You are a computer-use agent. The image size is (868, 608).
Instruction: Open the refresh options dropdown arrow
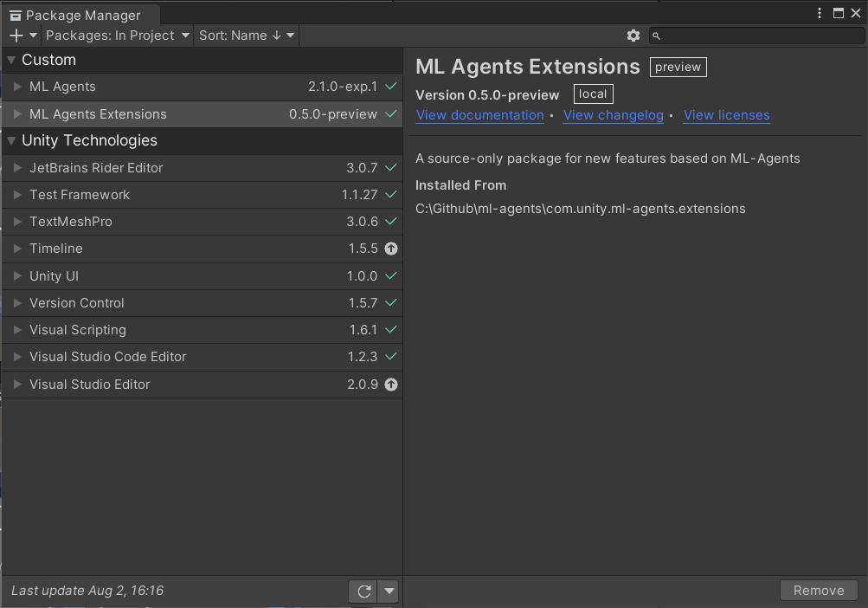pos(389,592)
